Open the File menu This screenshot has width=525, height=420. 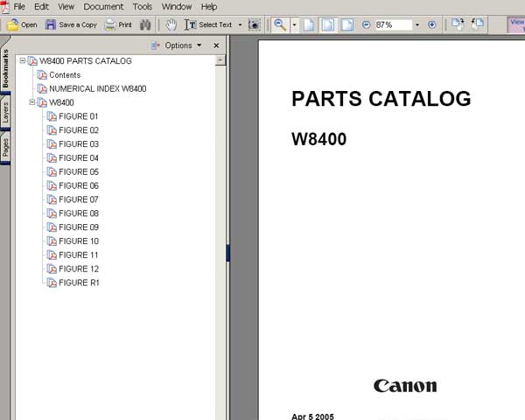[19, 6]
